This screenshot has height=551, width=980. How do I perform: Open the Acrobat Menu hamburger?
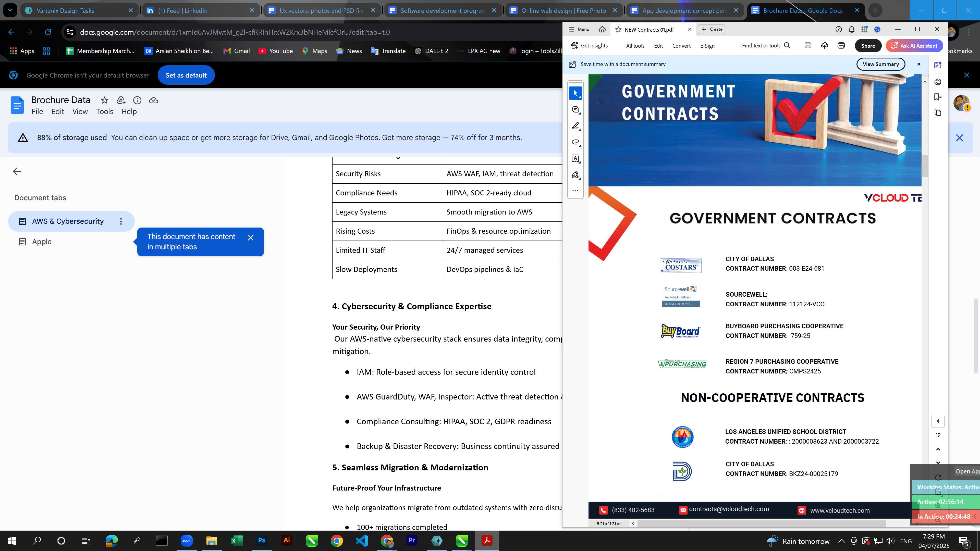coord(579,29)
